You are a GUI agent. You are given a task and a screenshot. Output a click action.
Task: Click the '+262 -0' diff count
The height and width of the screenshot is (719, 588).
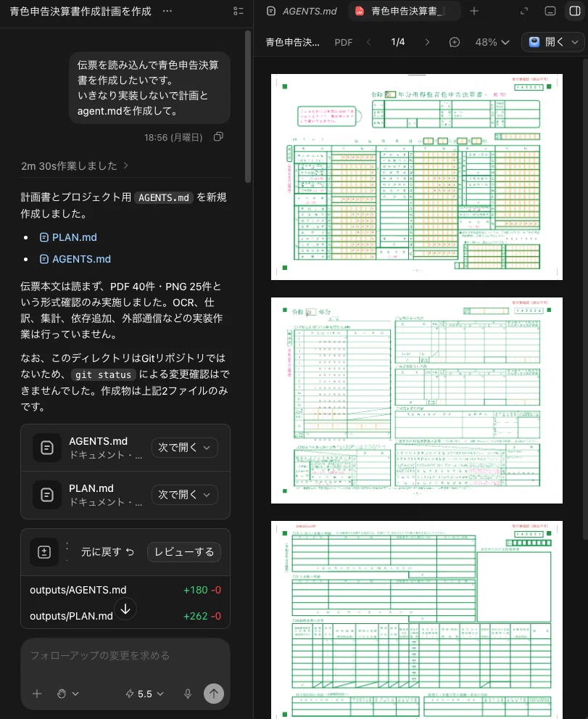coord(202,616)
